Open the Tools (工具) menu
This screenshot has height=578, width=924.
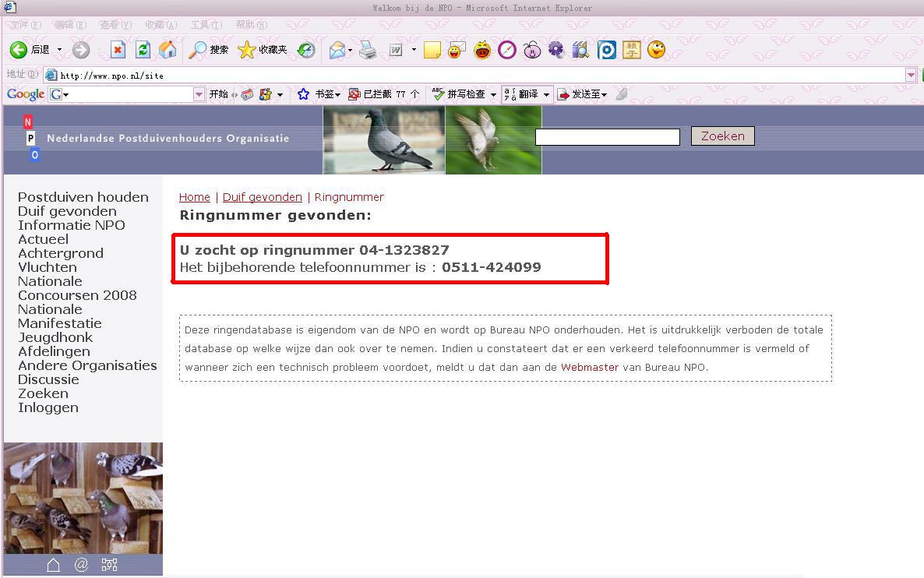206,25
